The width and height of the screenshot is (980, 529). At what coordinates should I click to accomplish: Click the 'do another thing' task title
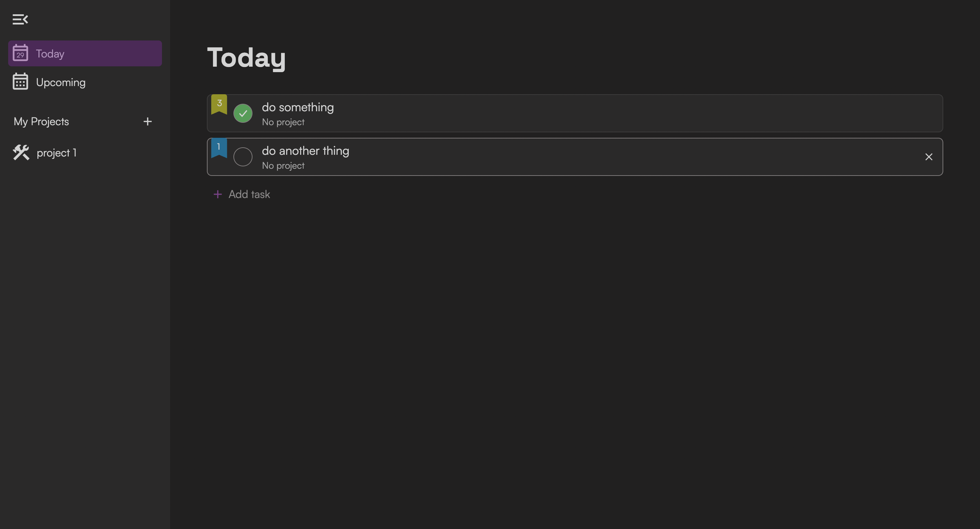coord(305,151)
